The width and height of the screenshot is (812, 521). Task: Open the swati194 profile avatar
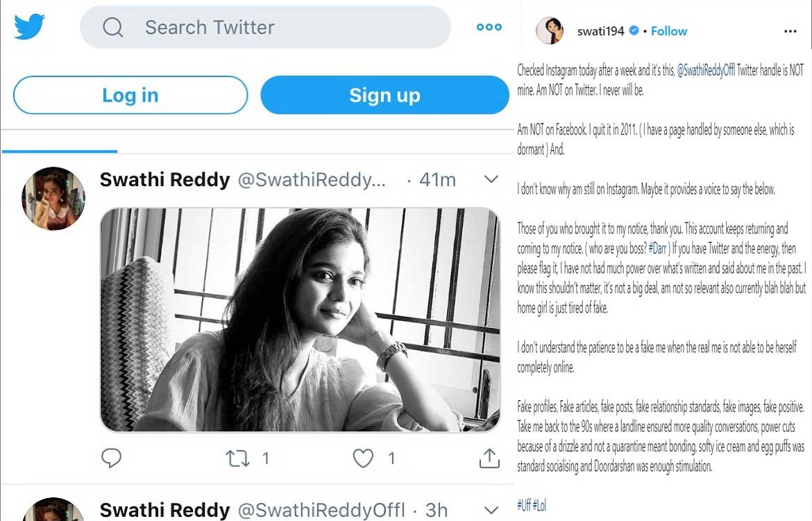coord(550,31)
